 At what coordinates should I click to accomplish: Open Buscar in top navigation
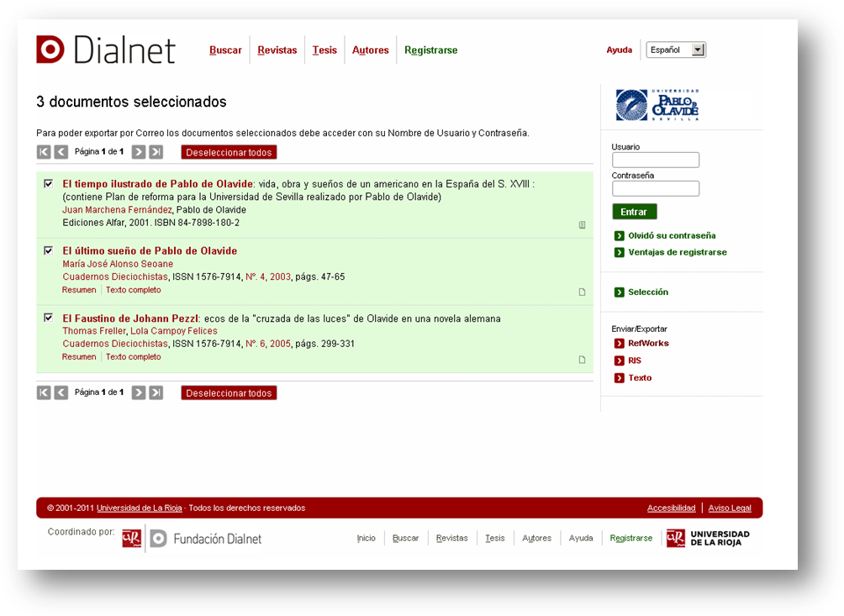pyautogui.click(x=225, y=50)
